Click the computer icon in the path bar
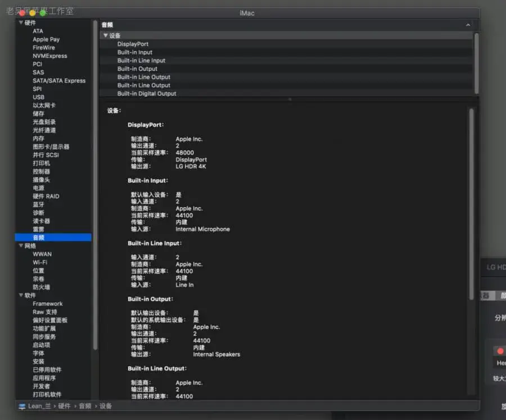The image size is (506, 420). 22,406
